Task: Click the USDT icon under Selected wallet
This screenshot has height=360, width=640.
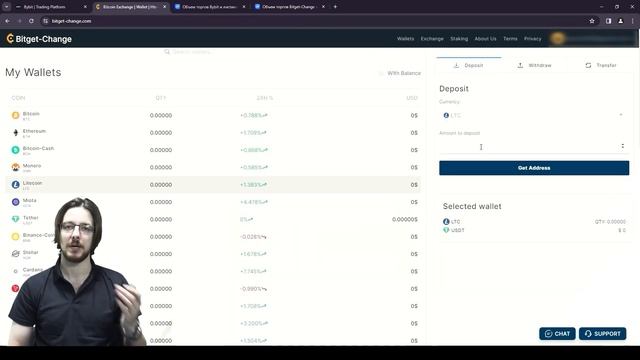Action: coord(446,230)
